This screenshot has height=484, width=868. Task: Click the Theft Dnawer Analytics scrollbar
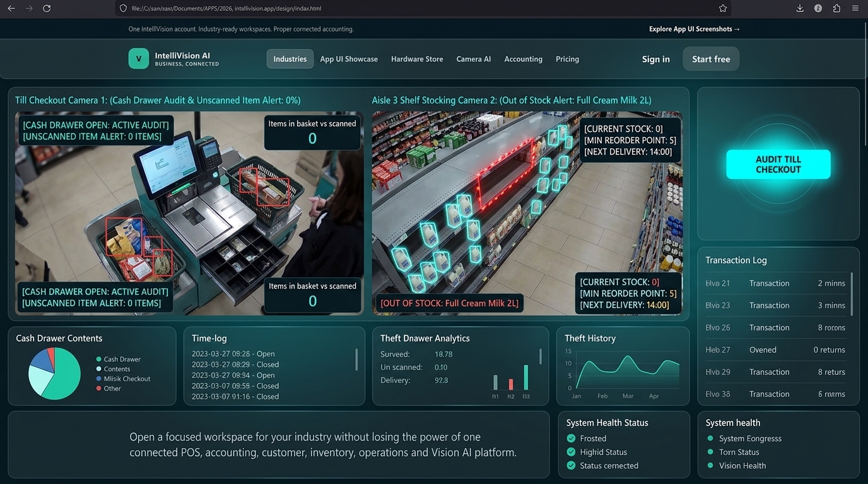pyautogui.click(x=540, y=357)
